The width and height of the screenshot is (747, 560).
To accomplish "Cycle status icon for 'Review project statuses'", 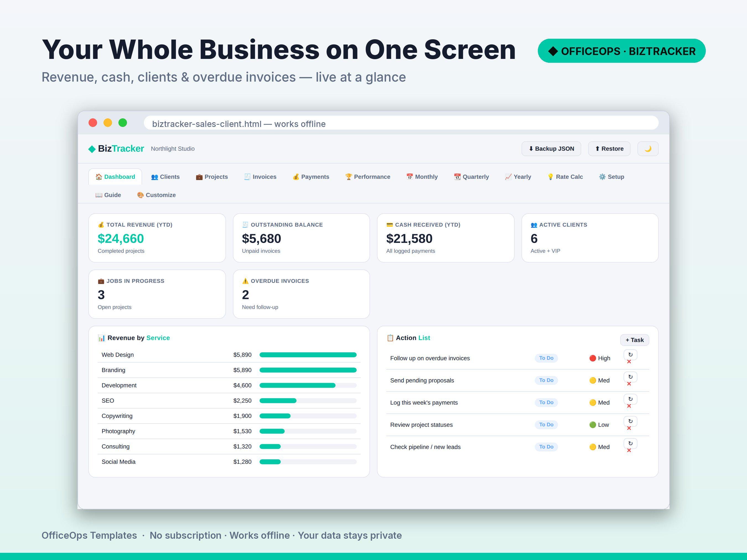I will 631,421.
